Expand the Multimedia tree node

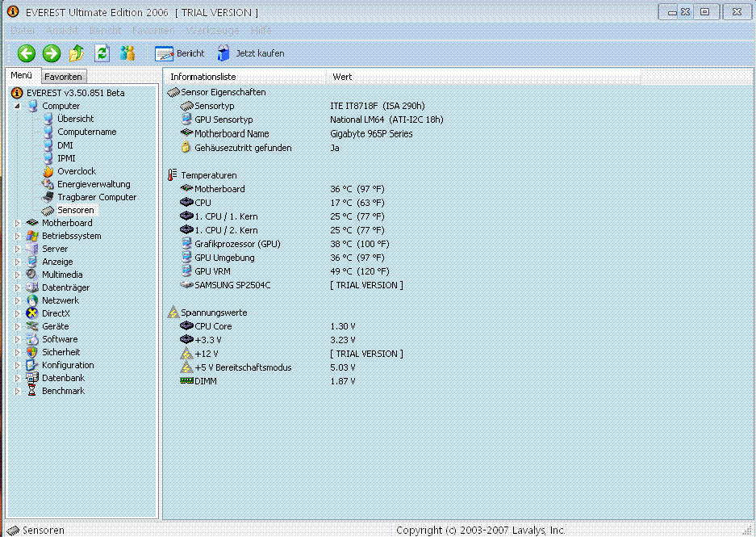(x=18, y=275)
